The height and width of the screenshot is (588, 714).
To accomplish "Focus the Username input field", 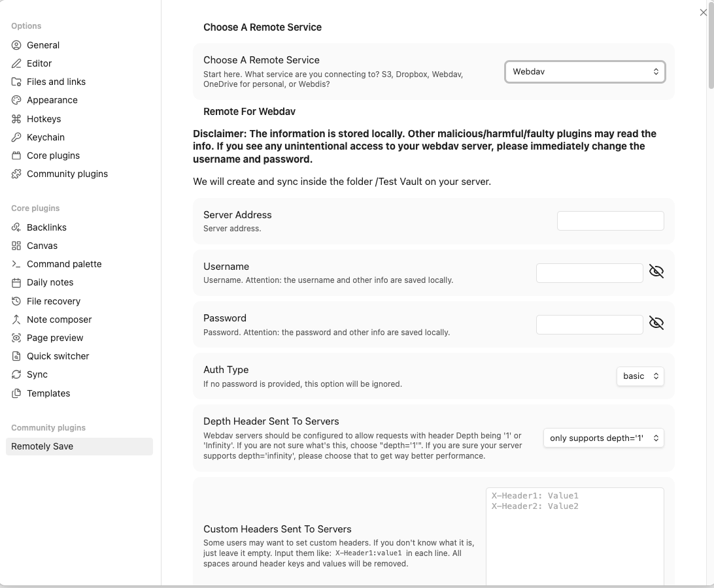I will (590, 273).
